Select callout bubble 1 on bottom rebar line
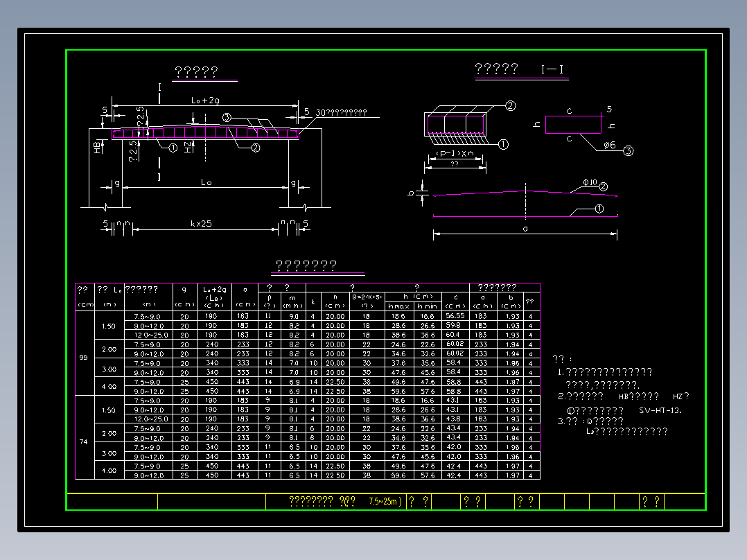 [x=599, y=209]
